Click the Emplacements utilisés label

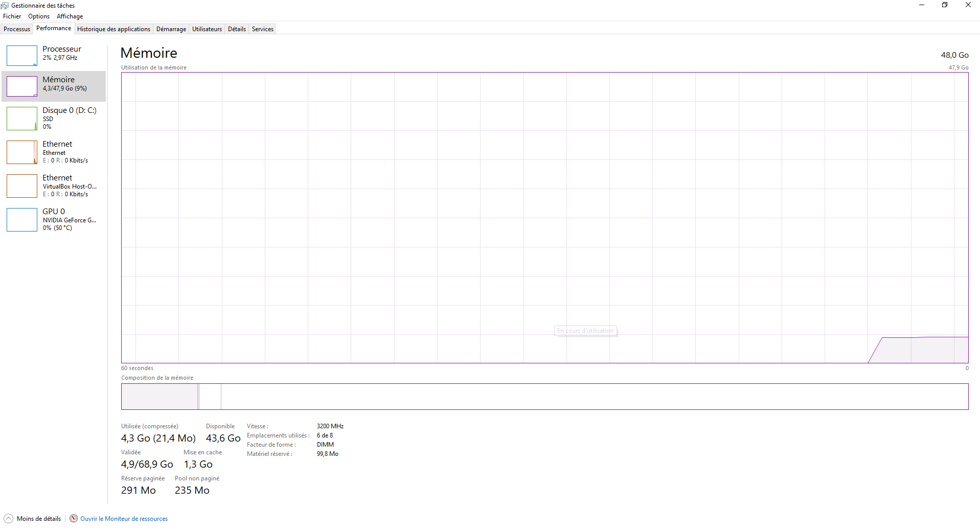pos(278,435)
